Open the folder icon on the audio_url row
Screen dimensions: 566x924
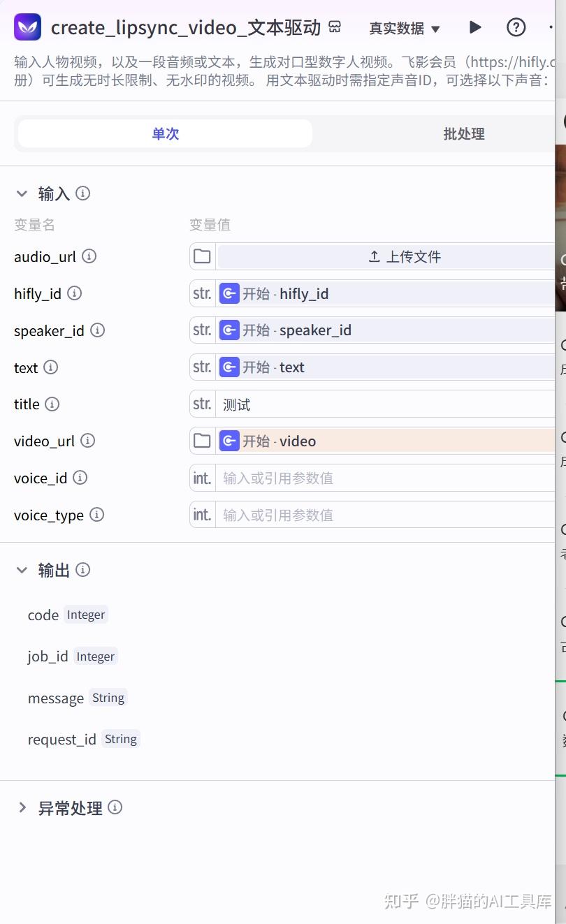pyautogui.click(x=201, y=256)
